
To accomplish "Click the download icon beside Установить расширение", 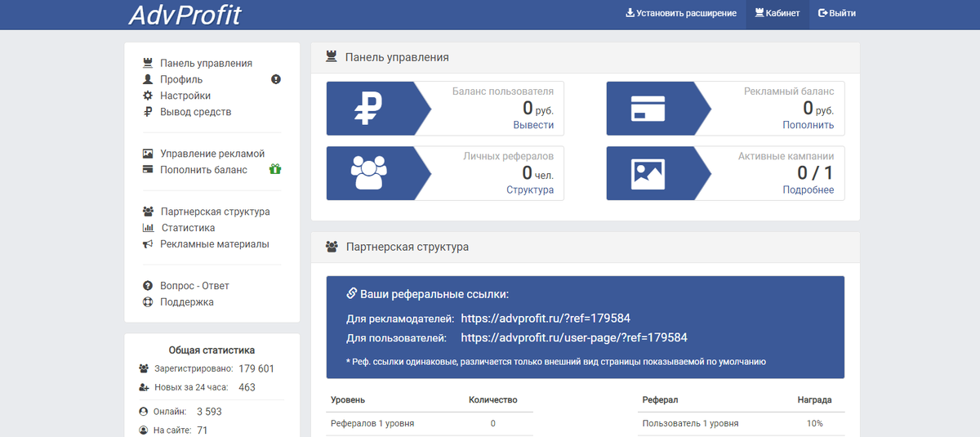I will tap(630, 13).
